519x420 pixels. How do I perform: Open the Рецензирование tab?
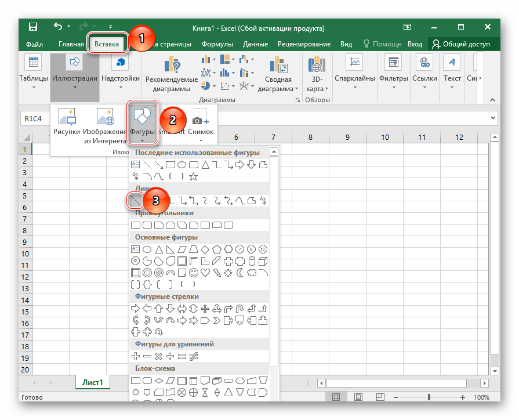(304, 44)
